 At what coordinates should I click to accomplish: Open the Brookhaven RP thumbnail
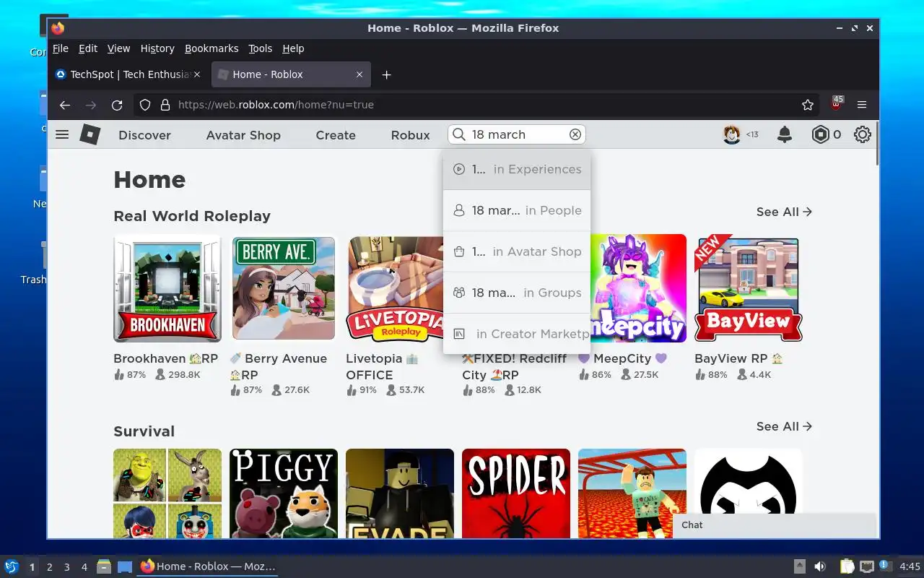point(167,288)
